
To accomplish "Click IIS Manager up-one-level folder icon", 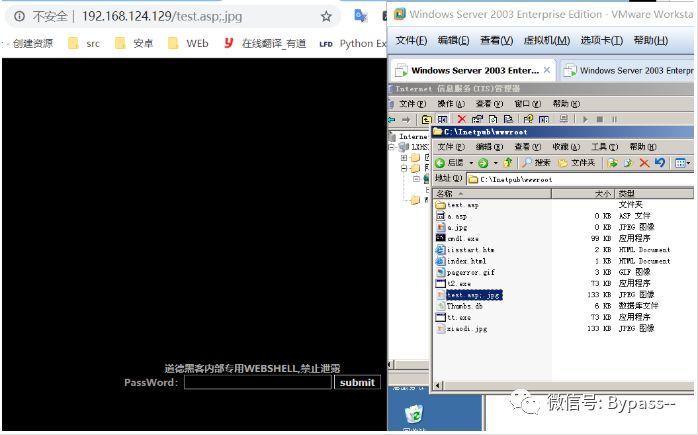I will 426,119.
